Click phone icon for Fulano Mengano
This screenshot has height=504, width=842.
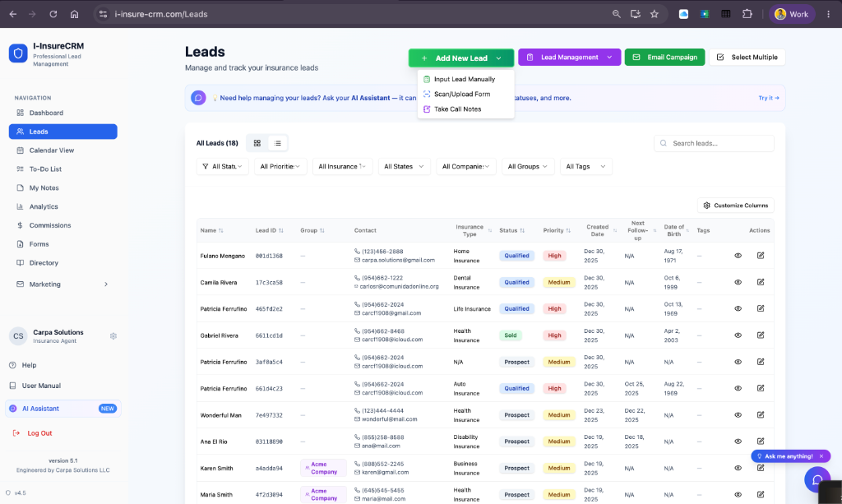tap(357, 252)
